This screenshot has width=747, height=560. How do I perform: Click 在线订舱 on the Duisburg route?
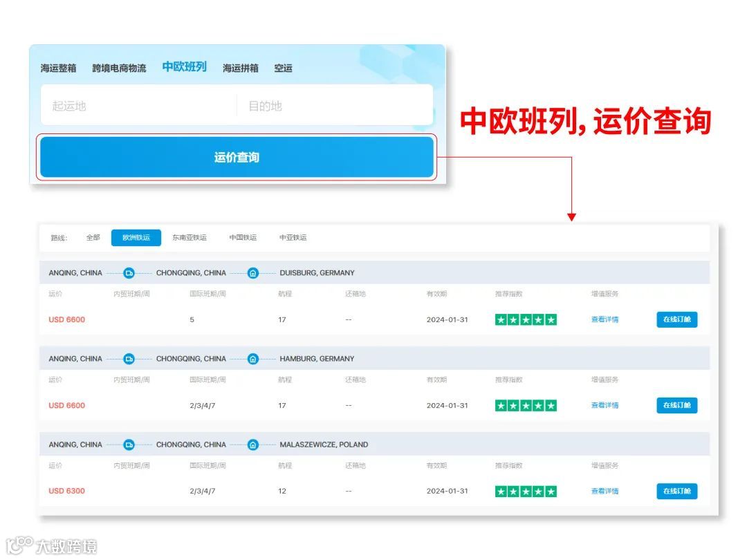pos(676,319)
